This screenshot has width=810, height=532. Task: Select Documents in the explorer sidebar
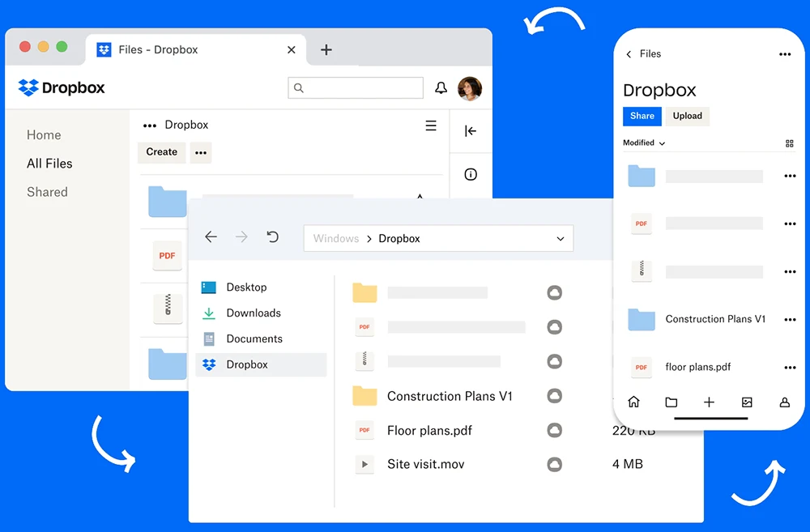point(262,338)
